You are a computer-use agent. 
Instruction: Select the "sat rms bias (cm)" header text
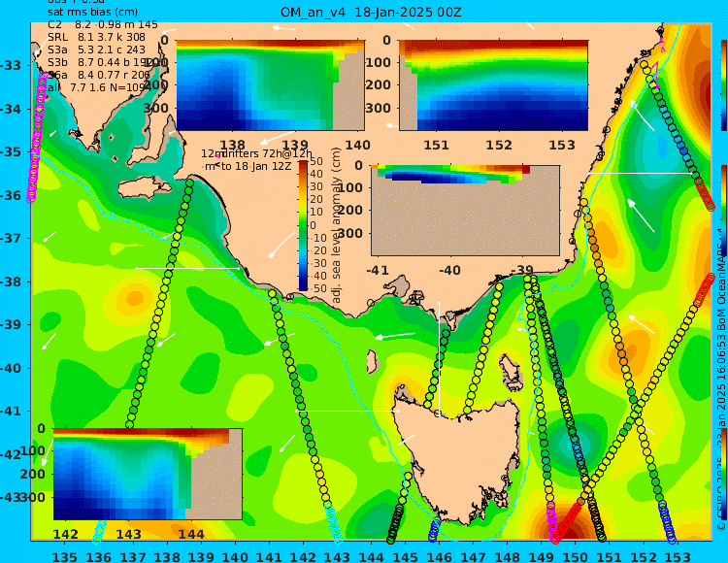[92, 13]
